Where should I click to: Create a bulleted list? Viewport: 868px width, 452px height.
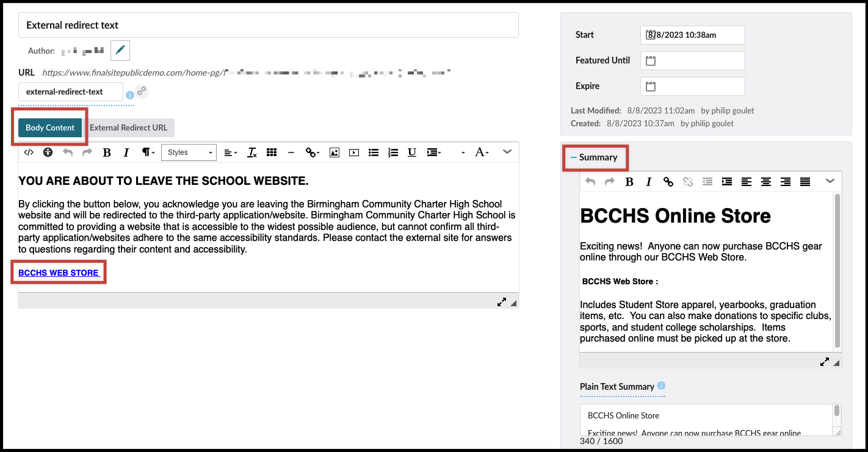(x=374, y=152)
